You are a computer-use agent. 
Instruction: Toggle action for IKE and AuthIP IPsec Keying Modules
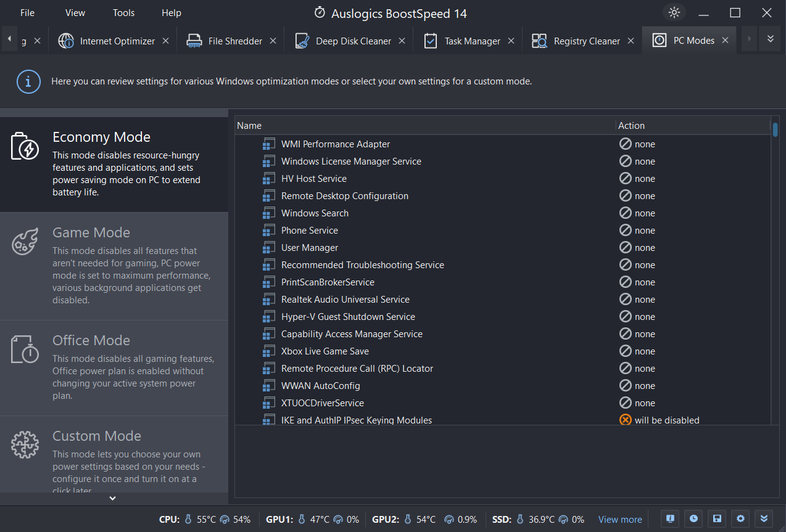coord(659,420)
